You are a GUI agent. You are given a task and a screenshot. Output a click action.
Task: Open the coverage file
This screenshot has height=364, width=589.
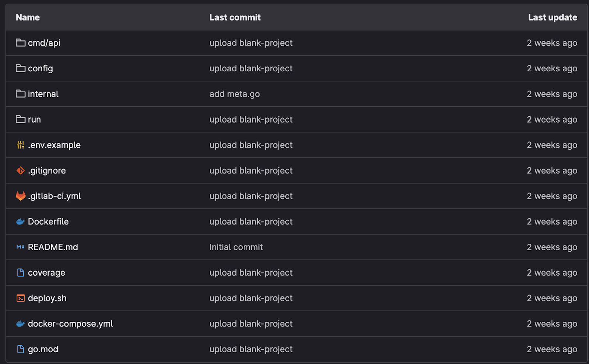pyautogui.click(x=46, y=273)
